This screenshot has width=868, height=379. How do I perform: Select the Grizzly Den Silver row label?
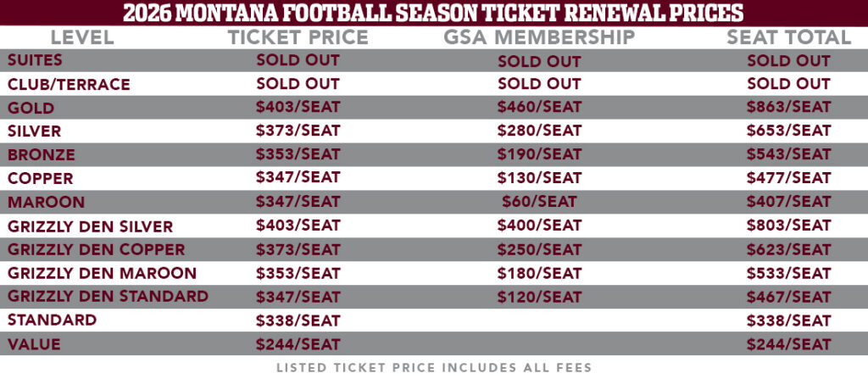(x=90, y=226)
